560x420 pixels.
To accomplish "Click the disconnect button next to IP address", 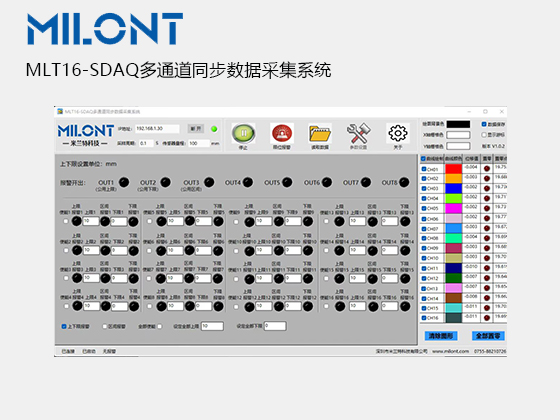I will pos(196,129).
